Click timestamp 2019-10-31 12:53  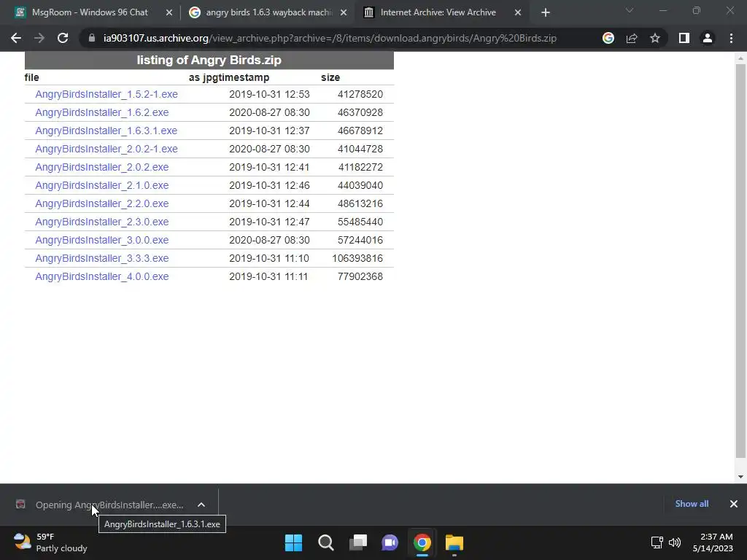(269, 94)
